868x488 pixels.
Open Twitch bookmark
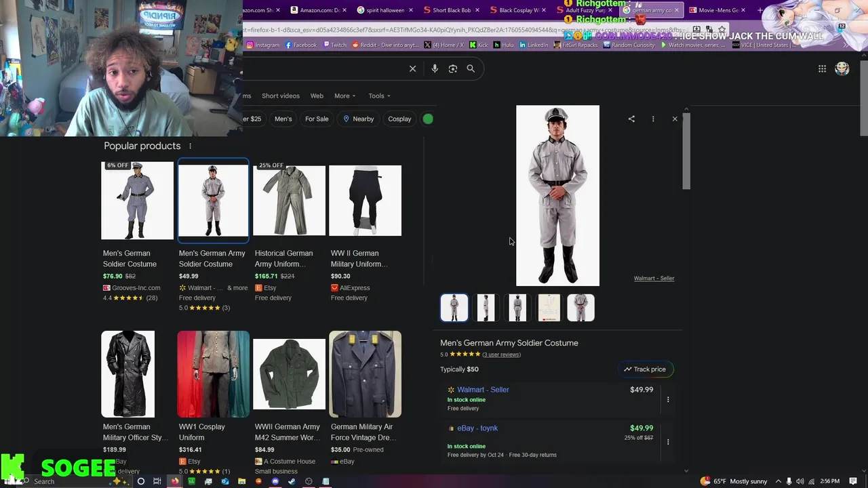(x=335, y=45)
